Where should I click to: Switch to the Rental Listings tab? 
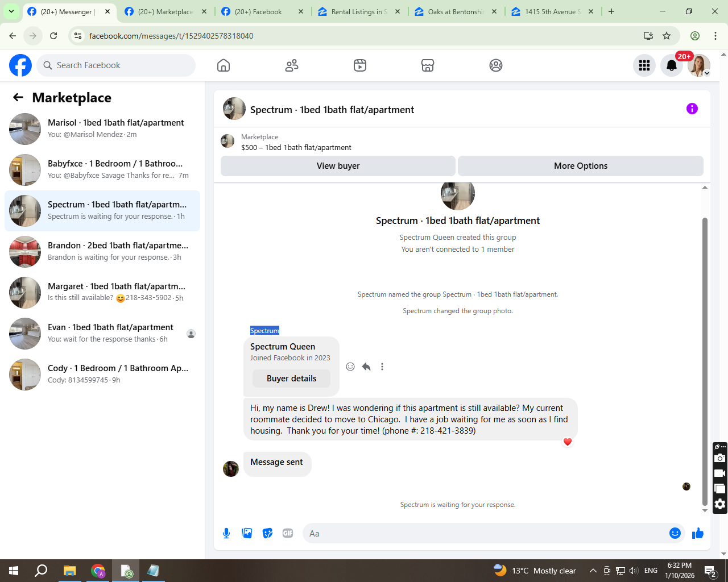[x=359, y=11]
